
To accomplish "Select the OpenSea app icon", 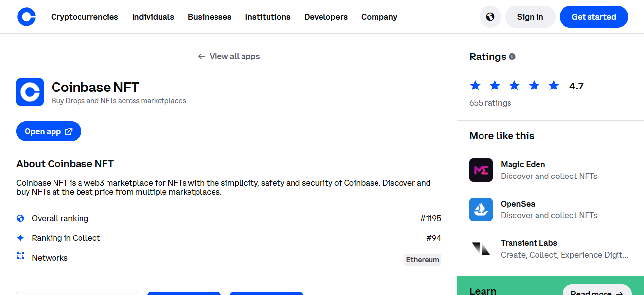I will click(481, 209).
